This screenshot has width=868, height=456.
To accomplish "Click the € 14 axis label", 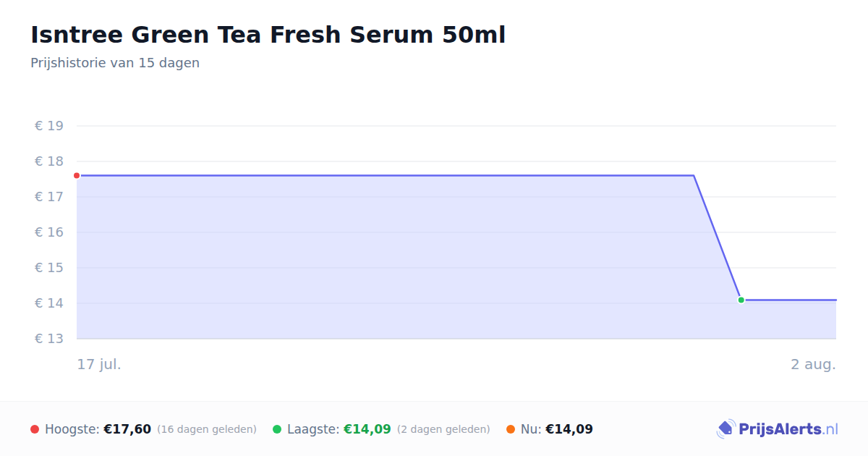I will tap(49, 303).
